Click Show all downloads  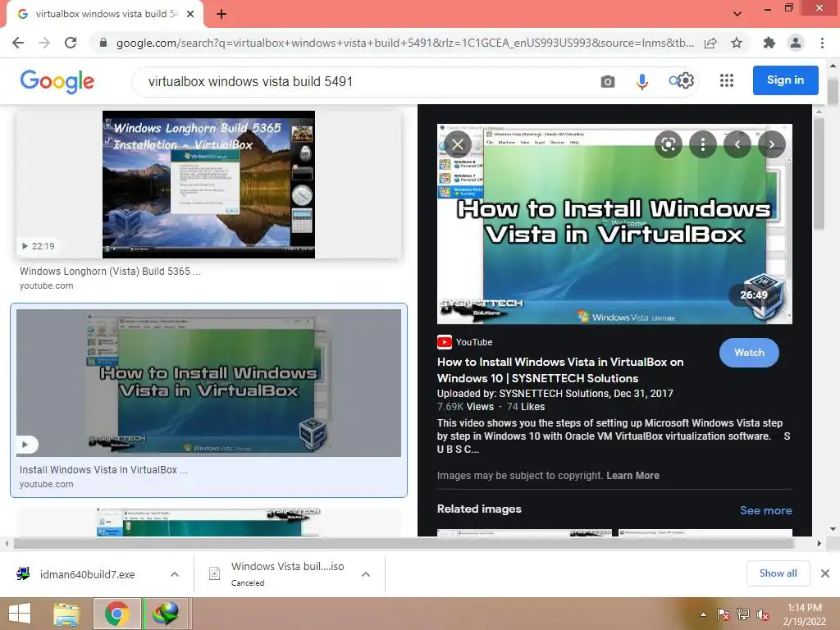pyautogui.click(x=778, y=573)
